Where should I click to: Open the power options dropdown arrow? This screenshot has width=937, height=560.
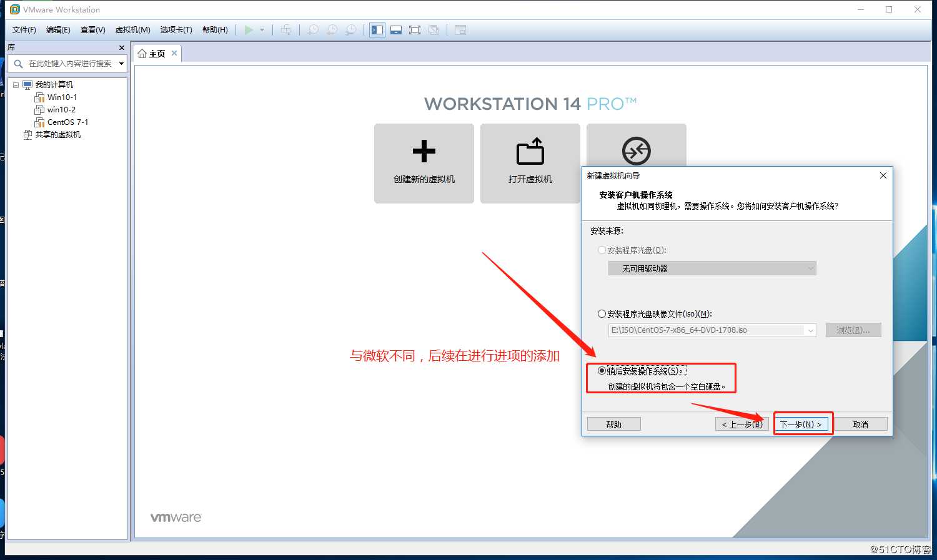click(x=262, y=30)
